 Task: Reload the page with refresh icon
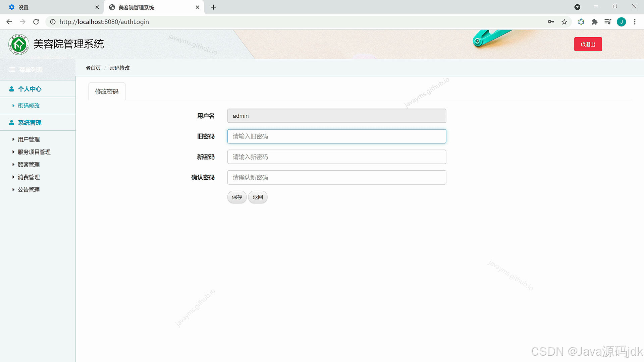(x=36, y=22)
